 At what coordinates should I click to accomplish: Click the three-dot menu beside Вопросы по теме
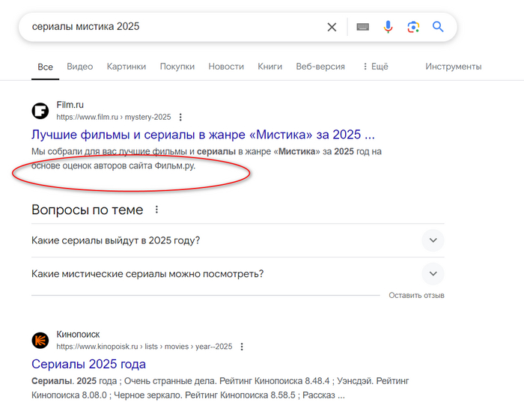(x=156, y=210)
